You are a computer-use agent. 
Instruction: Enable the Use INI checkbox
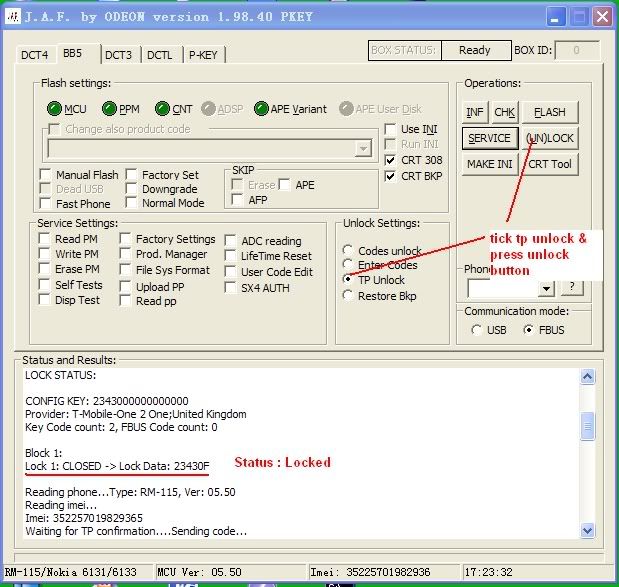(390, 129)
